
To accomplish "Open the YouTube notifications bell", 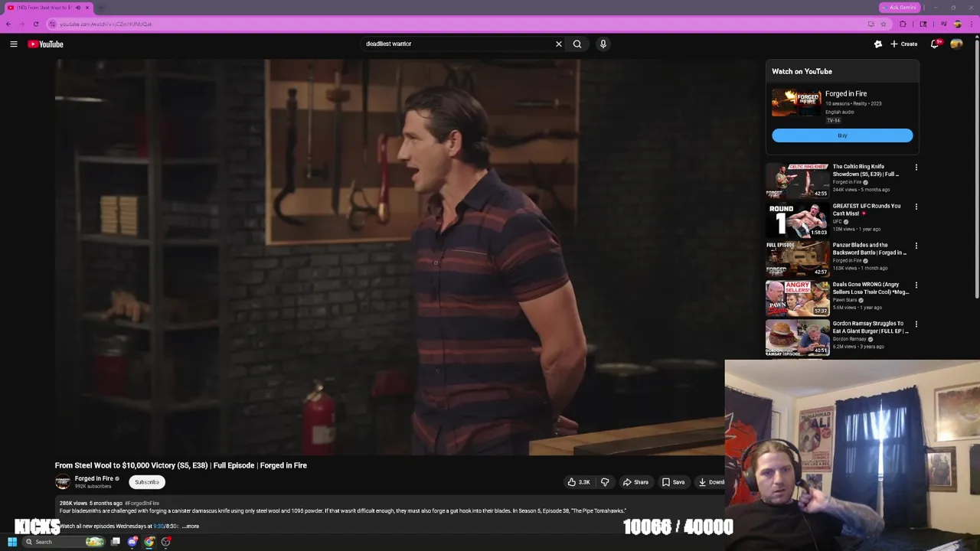I will 935,44.
